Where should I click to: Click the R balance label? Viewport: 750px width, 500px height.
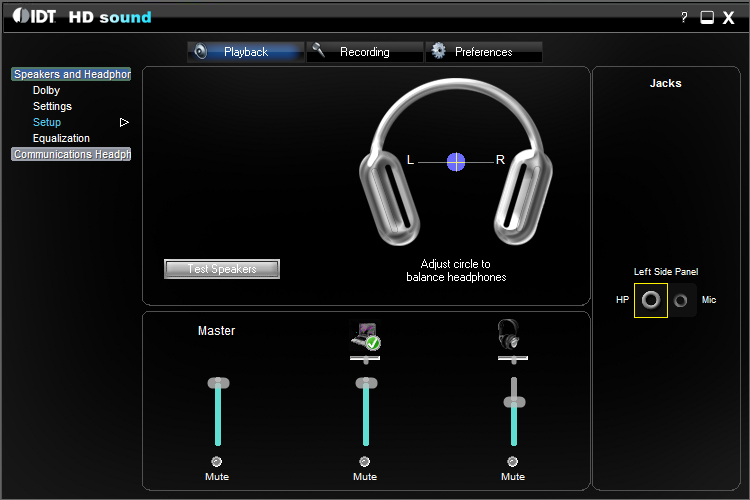[x=500, y=160]
